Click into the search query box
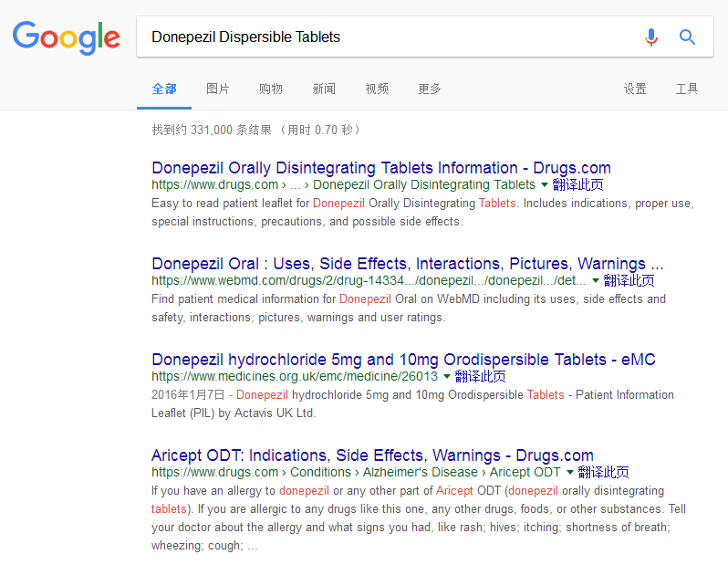Image resolution: width=728 pixels, height=565 pixels. tap(383, 37)
